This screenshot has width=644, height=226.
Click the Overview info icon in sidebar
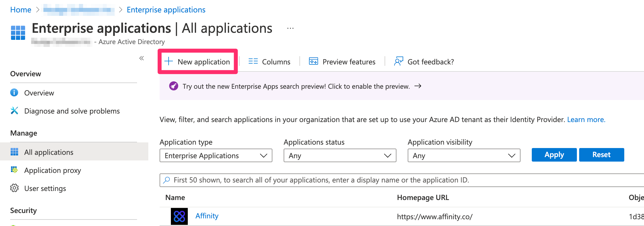pyautogui.click(x=14, y=93)
